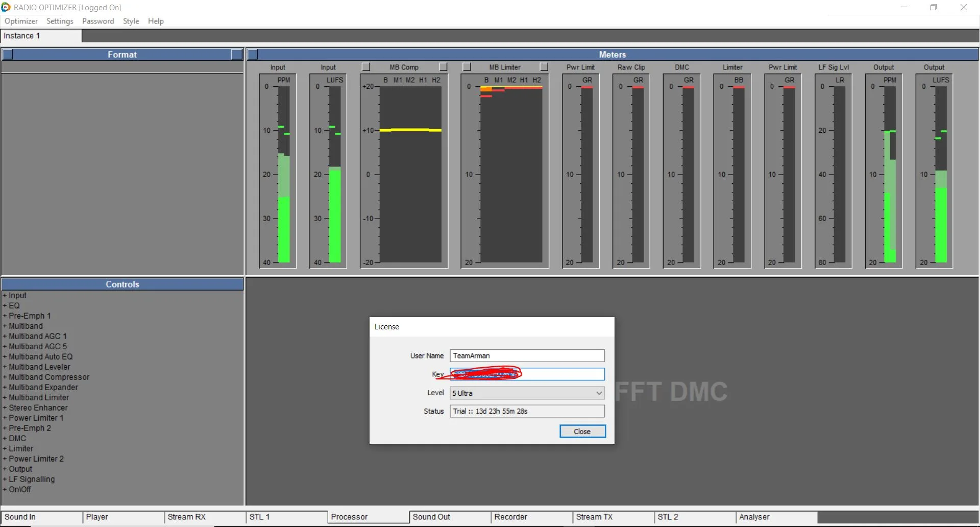The image size is (980, 527).
Task: Toggle the checkbox right of MB Comp label
Action: 443,67
